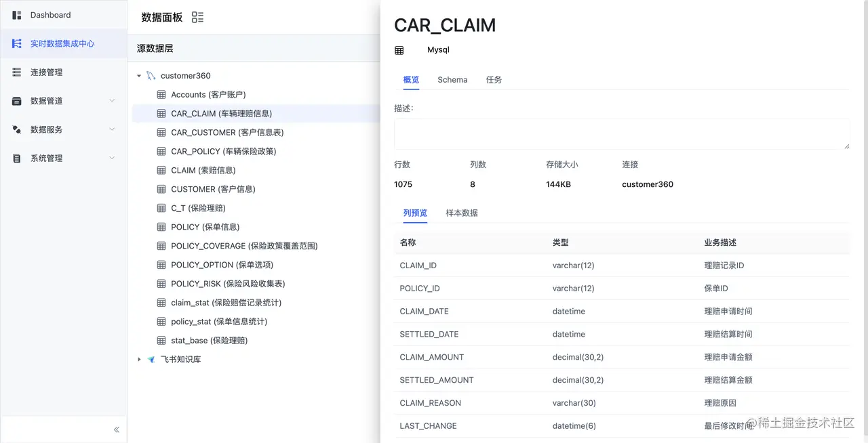Click table icon next to C_T
Image resolution: width=868 pixels, height=443 pixels.
pos(161,208)
